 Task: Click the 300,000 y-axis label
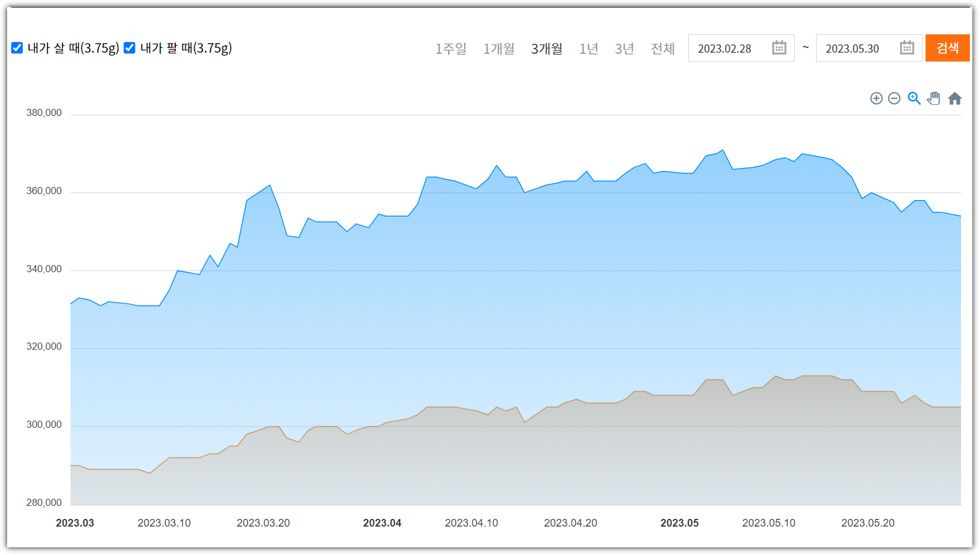coord(44,425)
